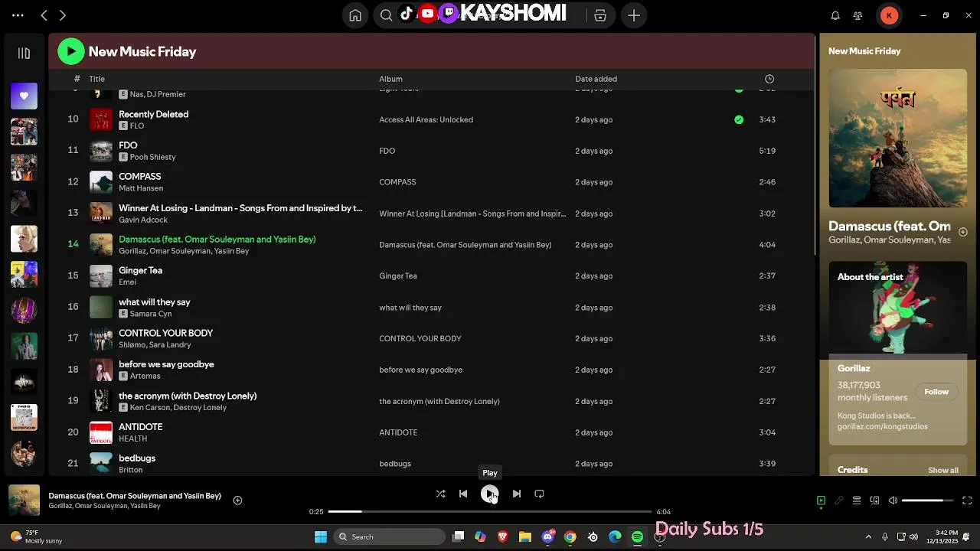980x551 pixels.
Task: Open the What's New bell icon
Action: pos(835,15)
